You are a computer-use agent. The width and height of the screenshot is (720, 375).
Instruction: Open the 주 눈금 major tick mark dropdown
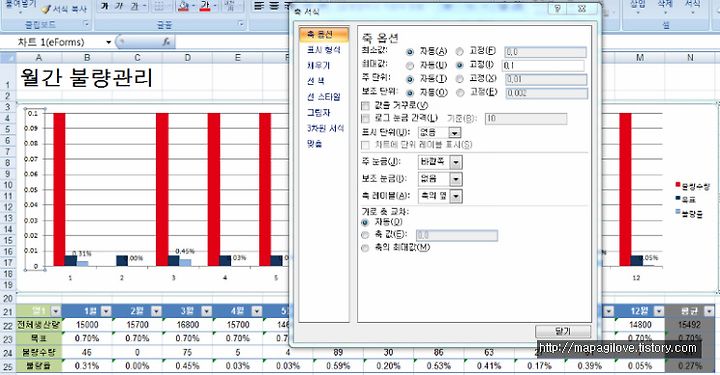456,162
